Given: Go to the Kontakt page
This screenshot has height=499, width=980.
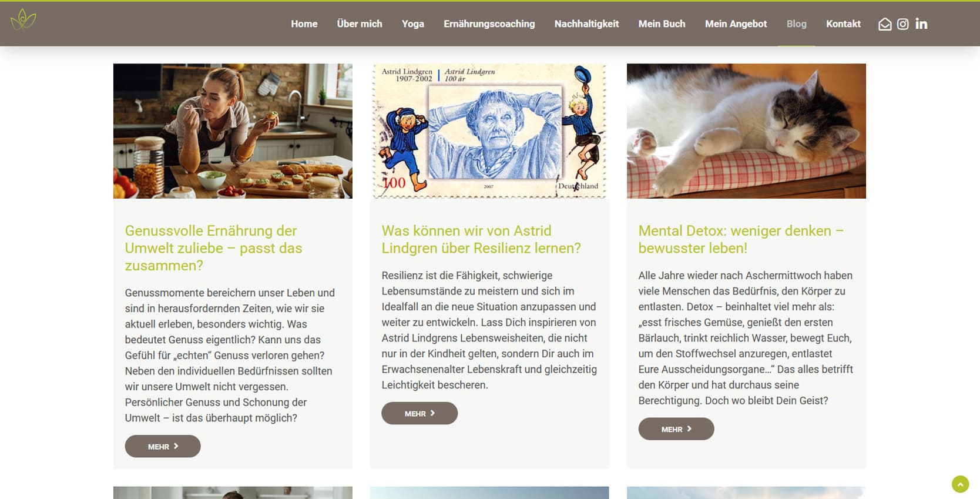Looking at the screenshot, I should pyautogui.click(x=843, y=24).
